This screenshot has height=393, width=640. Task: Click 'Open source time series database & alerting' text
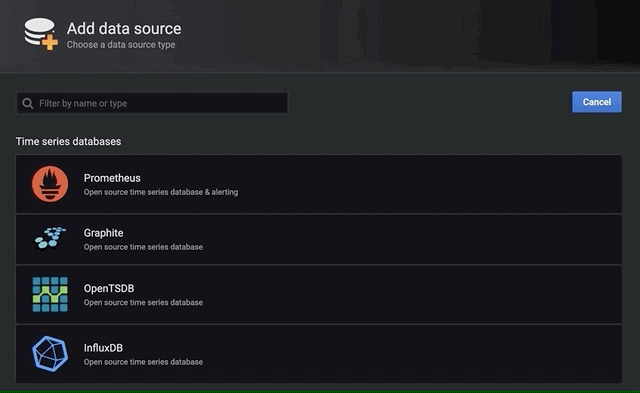161,192
